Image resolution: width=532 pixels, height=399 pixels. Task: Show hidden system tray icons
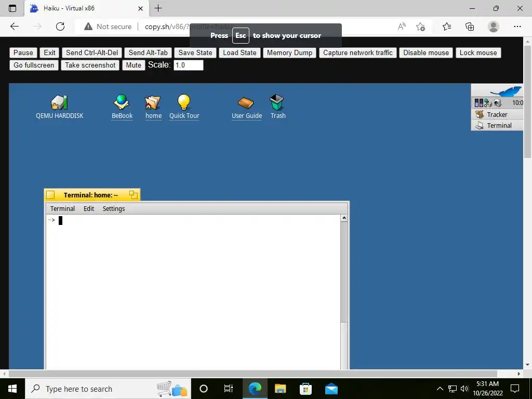click(440, 389)
